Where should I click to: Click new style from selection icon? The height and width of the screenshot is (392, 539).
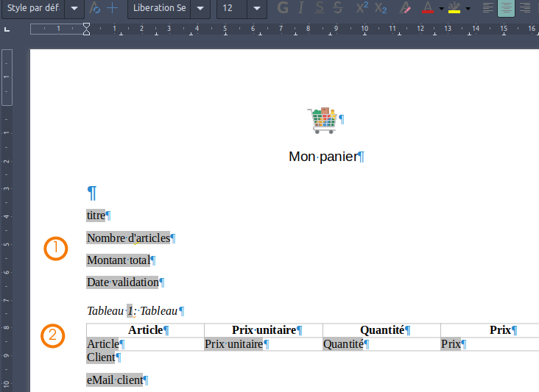tap(113, 7)
